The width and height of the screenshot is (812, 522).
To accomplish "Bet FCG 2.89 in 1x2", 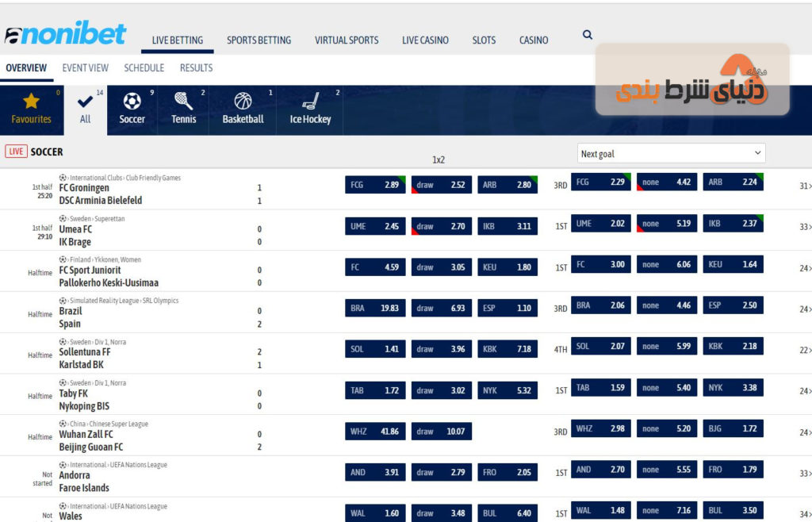I will (x=375, y=185).
